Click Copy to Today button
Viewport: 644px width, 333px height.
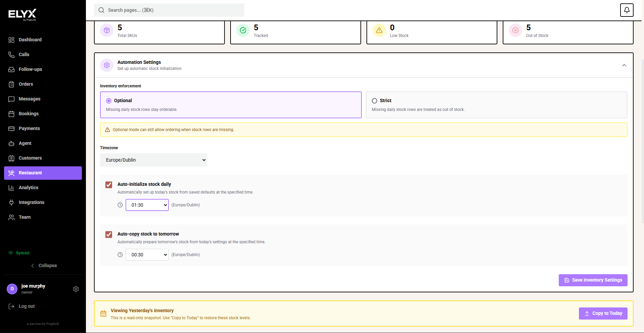(603, 314)
